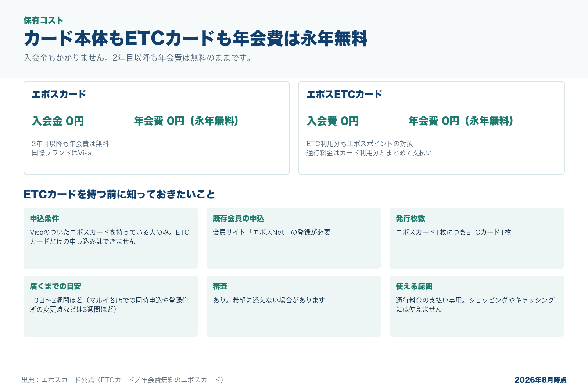
Task: Click 入会金 0円 in エポスカード card
Action: [58, 121]
